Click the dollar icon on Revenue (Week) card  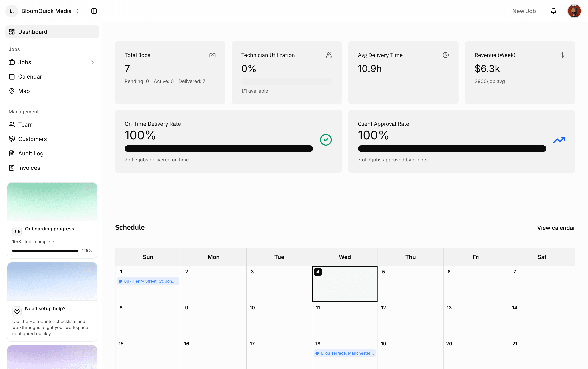point(562,55)
